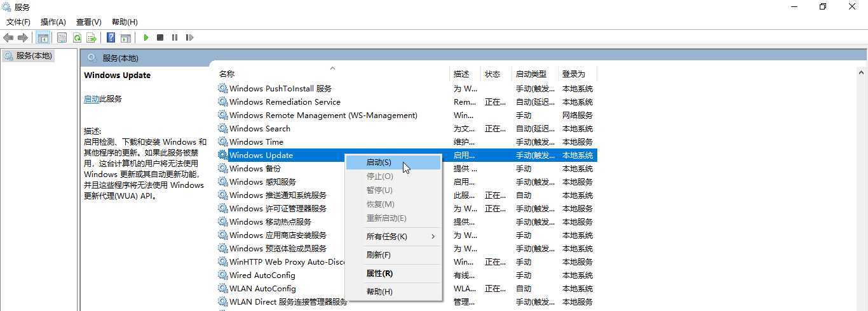Click the Restart Service toolbar icon
868x311 pixels.
[x=189, y=37]
